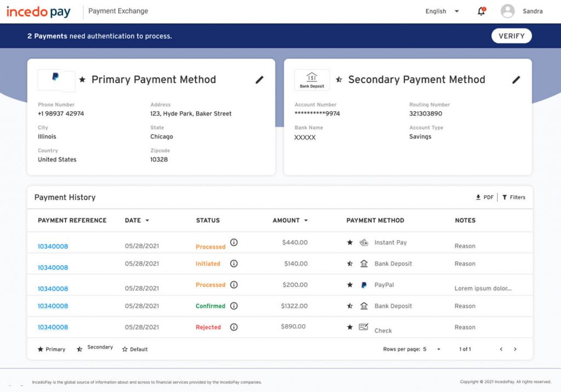561x392 pixels.
Task: Go to next page with right pagination arrow
Action: point(516,349)
